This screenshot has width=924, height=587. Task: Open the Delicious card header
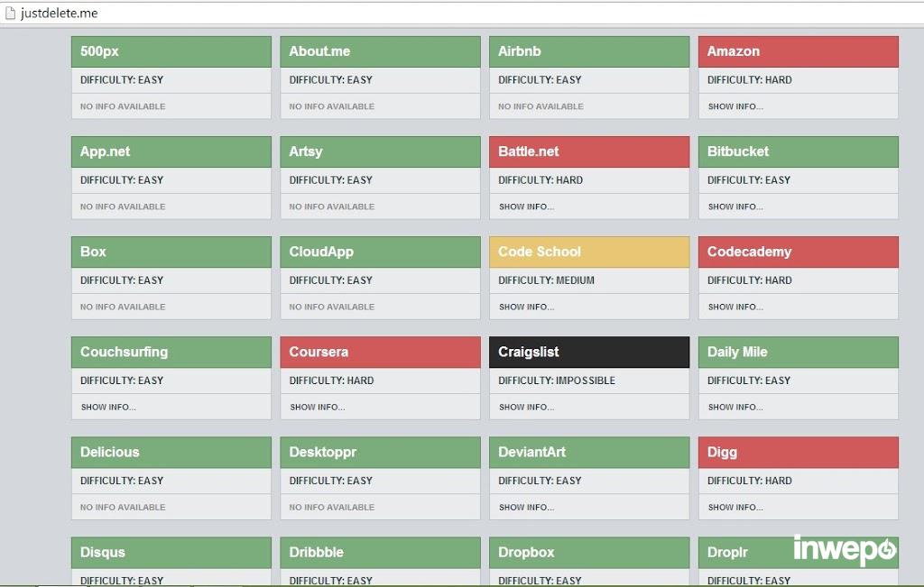point(171,452)
